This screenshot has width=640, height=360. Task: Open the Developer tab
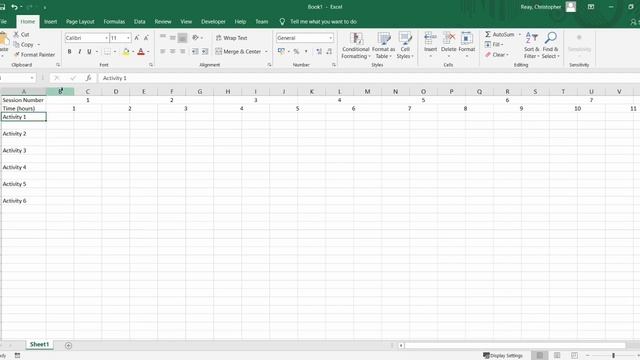(x=213, y=22)
